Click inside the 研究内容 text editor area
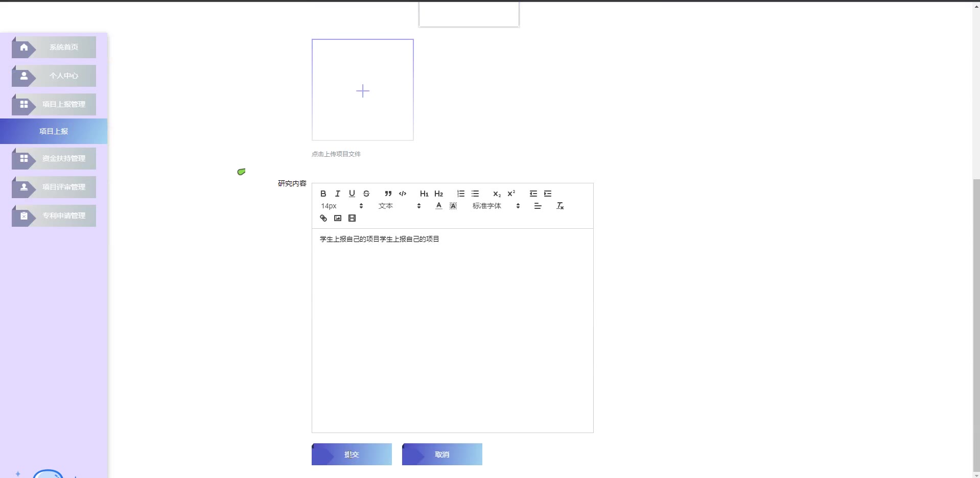The image size is (980, 478). pos(453,330)
